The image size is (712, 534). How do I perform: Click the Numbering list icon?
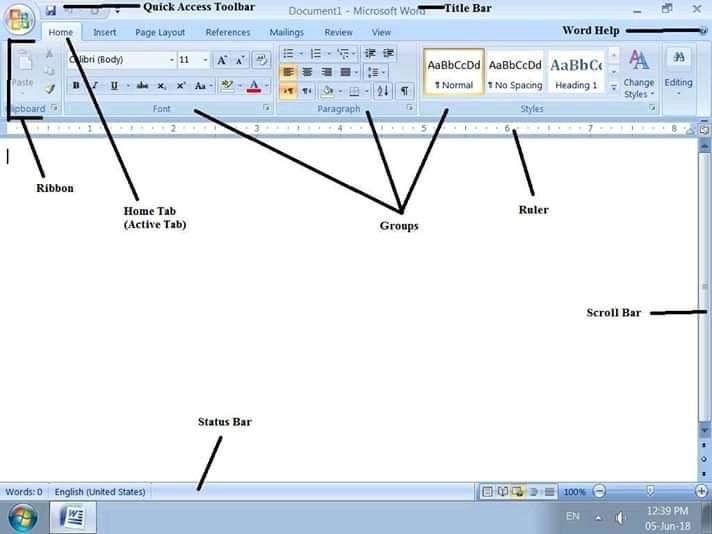(x=316, y=54)
